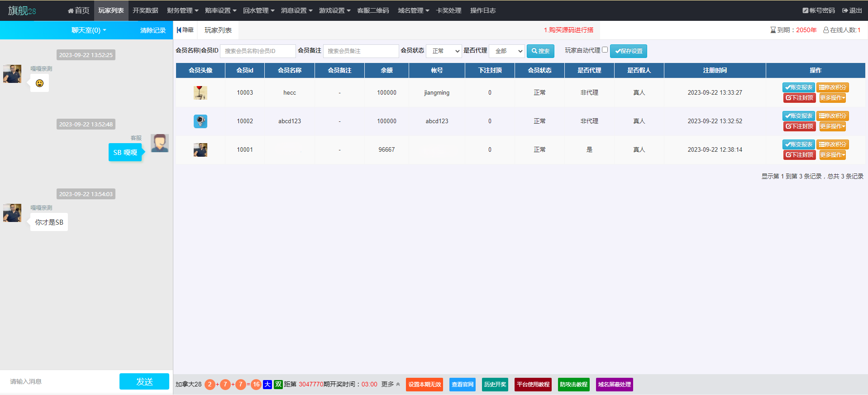Viewport: 868px width, 395px height.
Task: Send the chat message
Action: pos(144,381)
